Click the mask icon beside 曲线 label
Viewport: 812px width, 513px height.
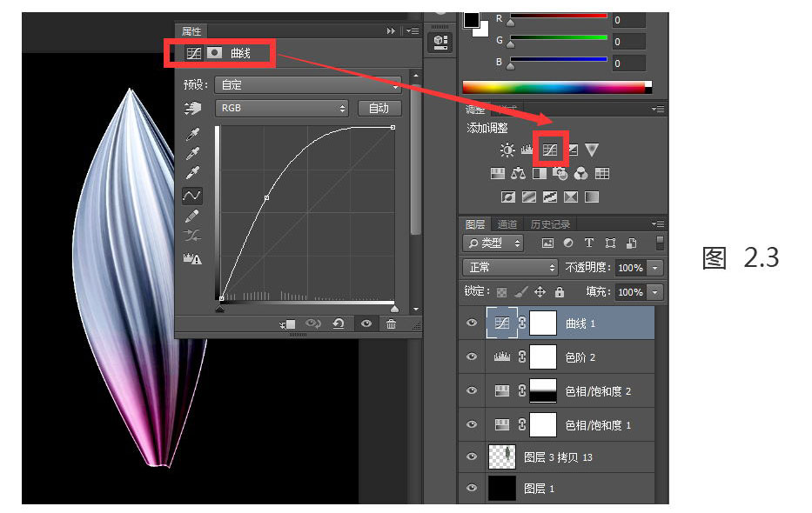(x=214, y=53)
